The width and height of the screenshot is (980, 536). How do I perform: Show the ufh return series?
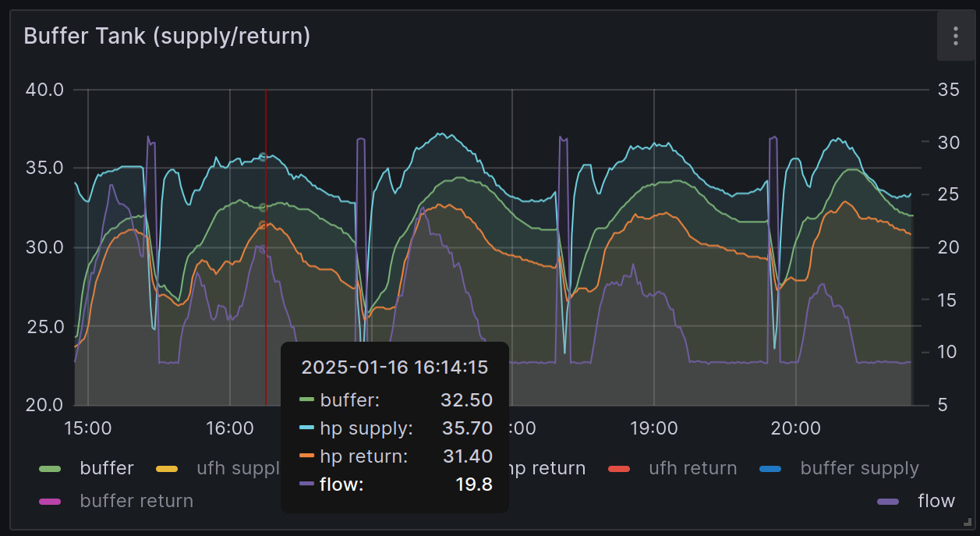(x=692, y=469)
